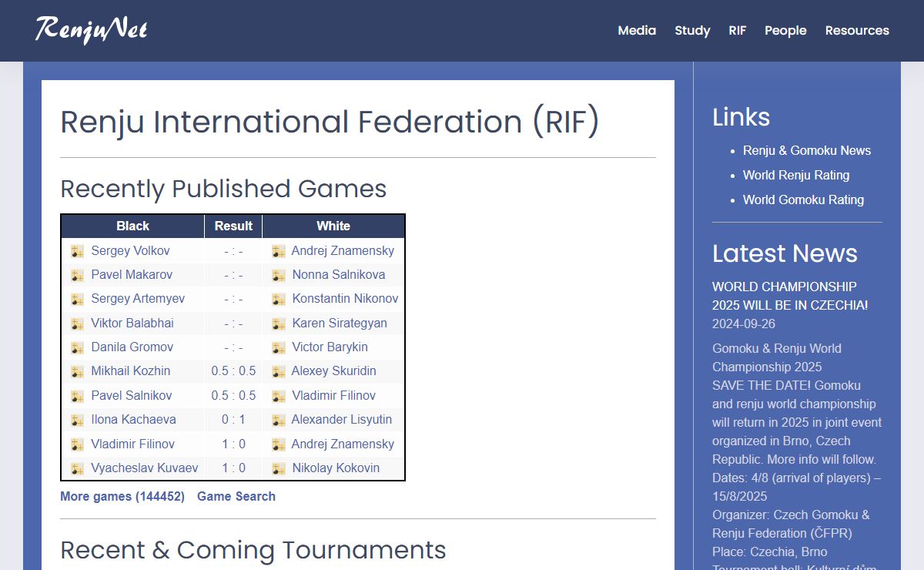Open the board icon beside Pavel Makarov
The image size is (924, 570).
(77, 275)
